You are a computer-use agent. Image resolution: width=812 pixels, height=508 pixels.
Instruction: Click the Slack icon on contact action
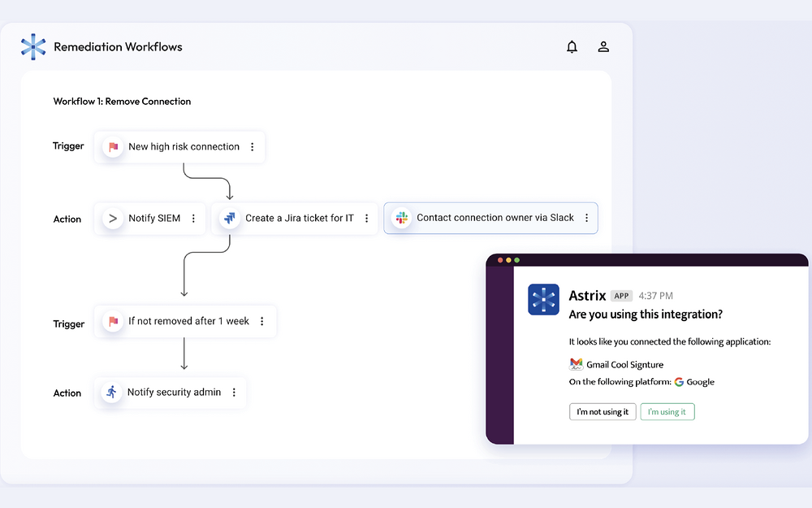click(x=401, y=218)
